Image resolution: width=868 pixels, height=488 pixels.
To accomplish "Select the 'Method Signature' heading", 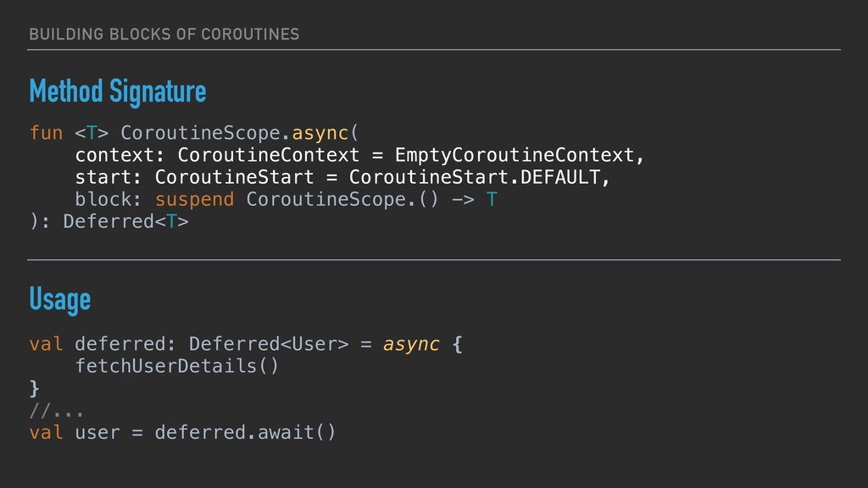I will 117,91.
